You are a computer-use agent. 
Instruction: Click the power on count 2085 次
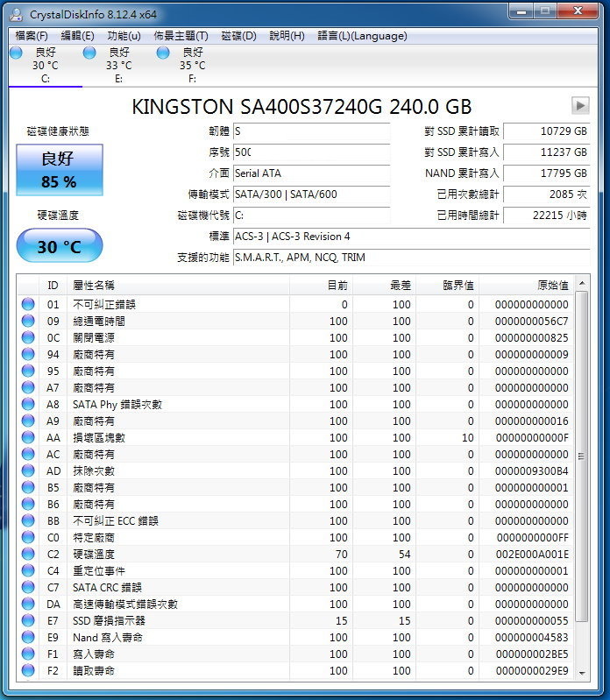[x=547, y=194]
